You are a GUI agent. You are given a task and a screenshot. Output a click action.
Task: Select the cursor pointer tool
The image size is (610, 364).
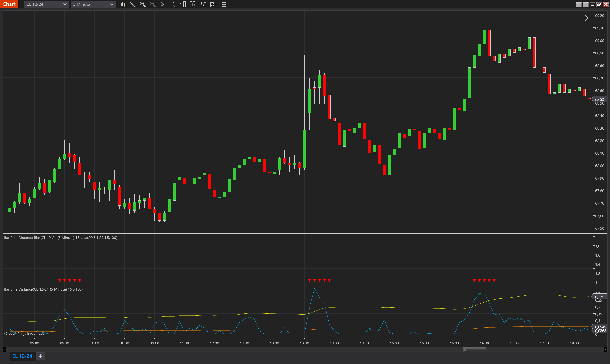click(162, 4)
